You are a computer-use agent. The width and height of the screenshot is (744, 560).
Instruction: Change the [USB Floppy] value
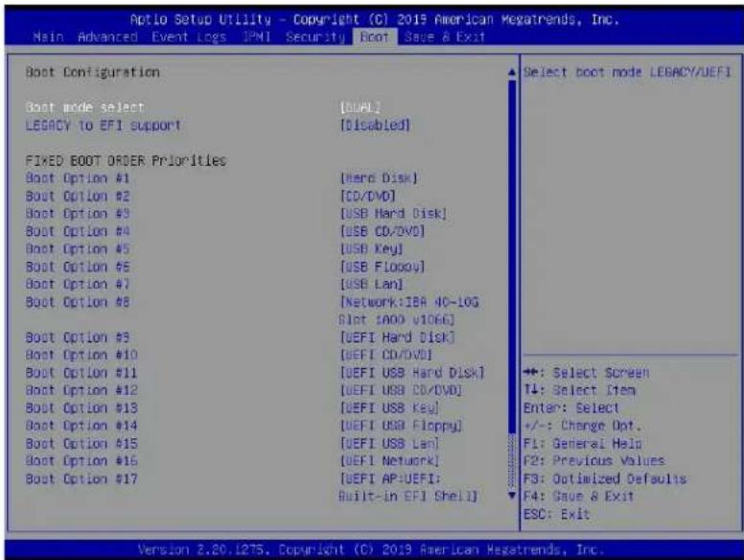(x=383, y=267)
